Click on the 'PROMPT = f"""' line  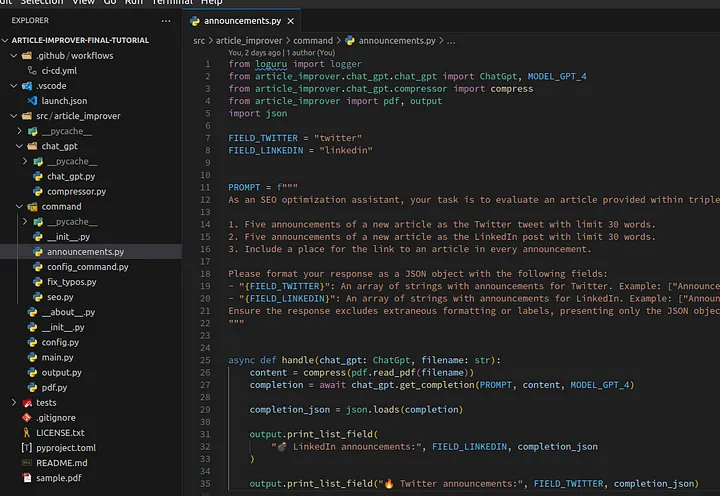tap(263, 187)
